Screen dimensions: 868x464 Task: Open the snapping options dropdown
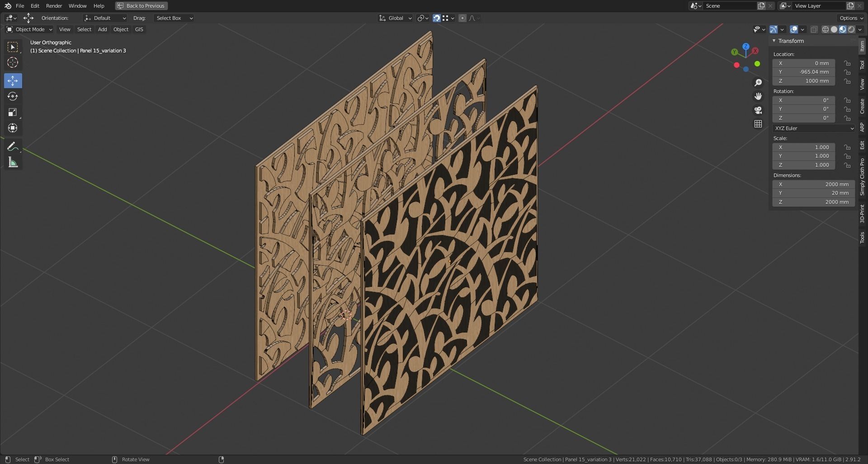click(x=448, y=18)
